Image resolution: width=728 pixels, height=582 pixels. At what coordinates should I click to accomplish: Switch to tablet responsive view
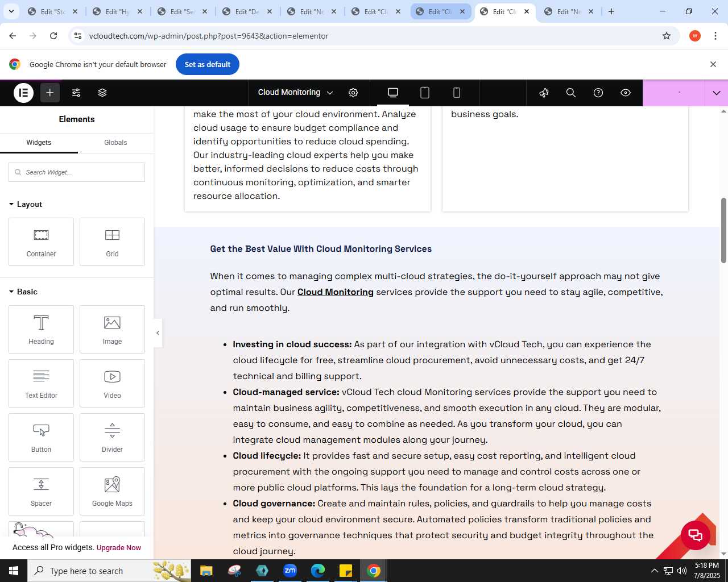point(425,93)
